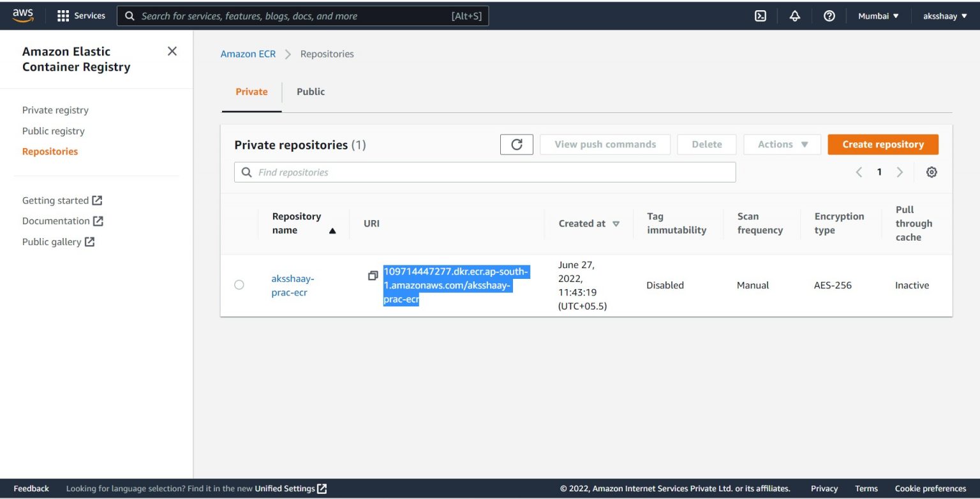Image resolution: width=980 pixels, height=499 pixels.
Task: Open the table preferences gear
Action: click(x=932, y=172)
